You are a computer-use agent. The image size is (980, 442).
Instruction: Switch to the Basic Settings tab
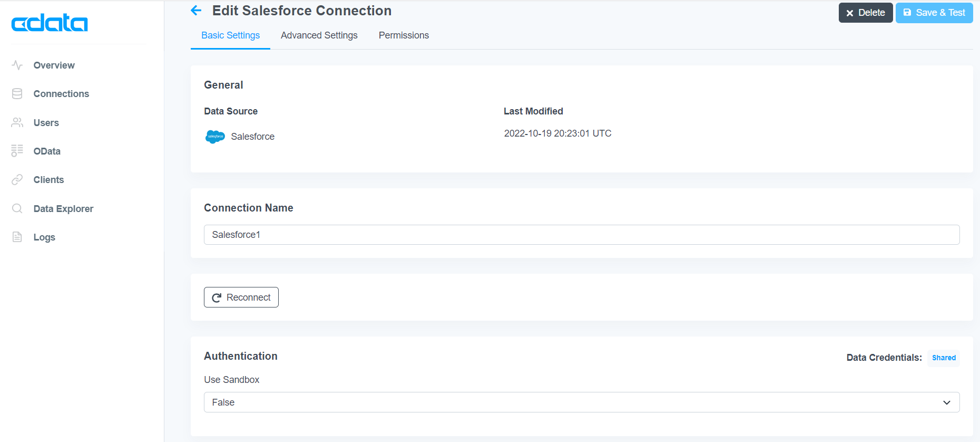click(x=230, y=35)
